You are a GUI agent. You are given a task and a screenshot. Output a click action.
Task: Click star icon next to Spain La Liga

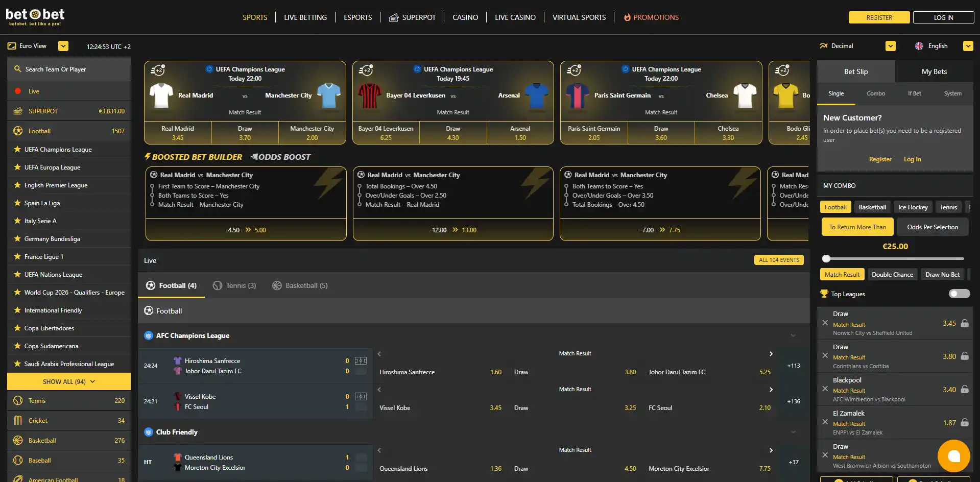click(17, 203)
